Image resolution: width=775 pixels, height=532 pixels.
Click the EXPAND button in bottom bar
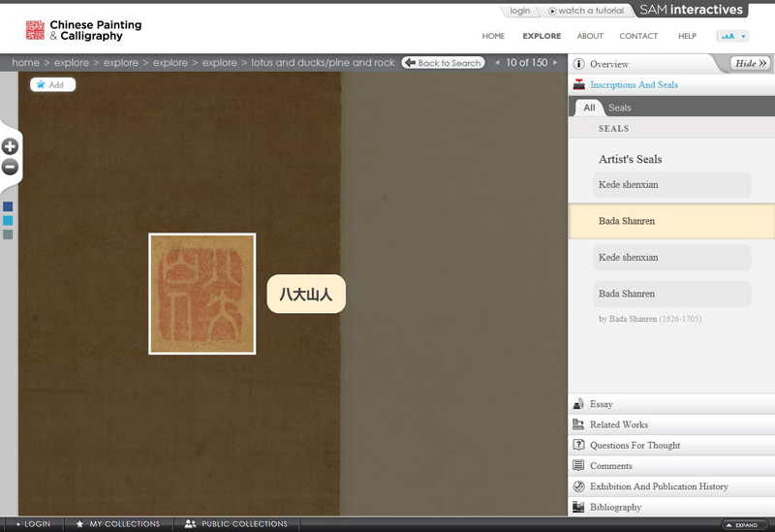pyautogui.click(x=743, y=525)
